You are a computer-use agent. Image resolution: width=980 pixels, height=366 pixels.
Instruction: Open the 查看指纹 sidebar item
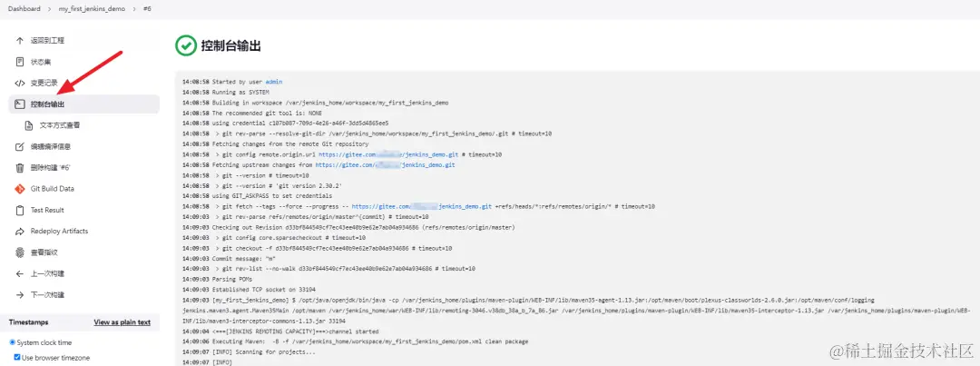83,252
